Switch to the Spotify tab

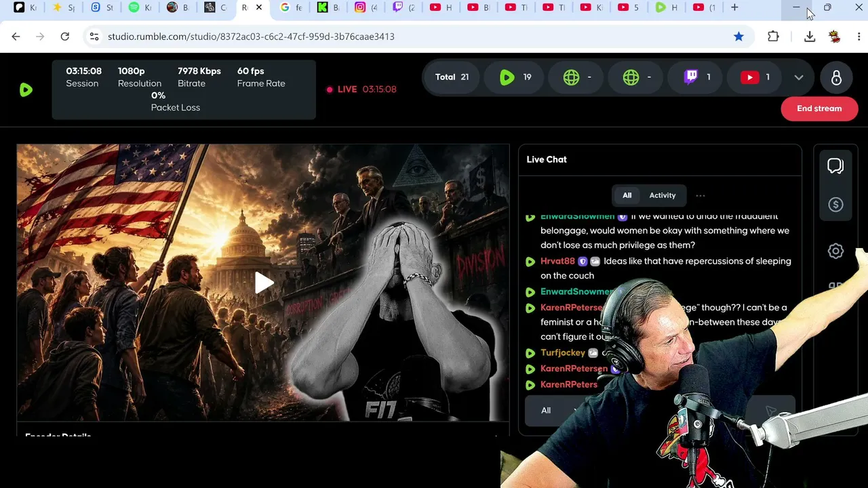140,7
